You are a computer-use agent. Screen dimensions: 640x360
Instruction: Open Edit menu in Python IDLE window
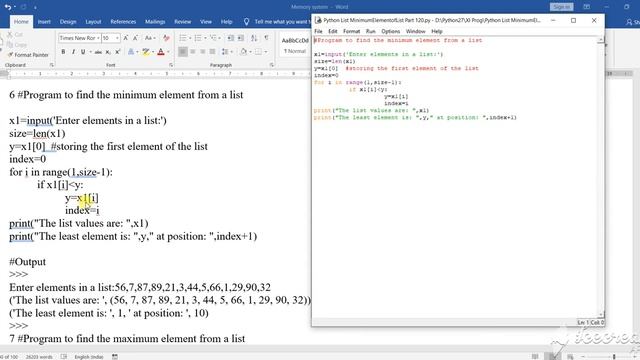[333, 31]
